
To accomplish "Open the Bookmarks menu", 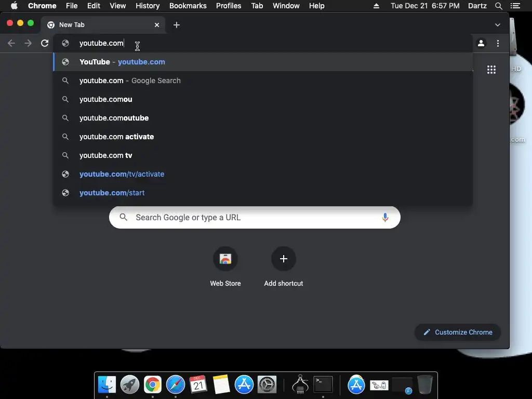I will pos(188,6).
